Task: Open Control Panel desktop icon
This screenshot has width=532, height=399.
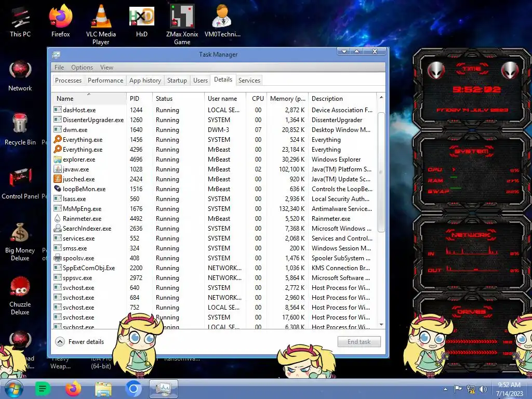Action: tap(20, 183)
